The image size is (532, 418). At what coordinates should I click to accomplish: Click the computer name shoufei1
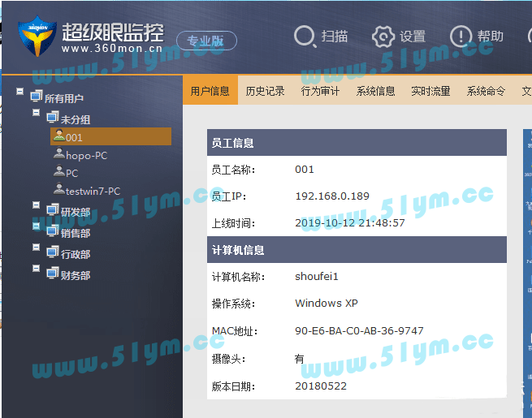[x=317, y=277]
